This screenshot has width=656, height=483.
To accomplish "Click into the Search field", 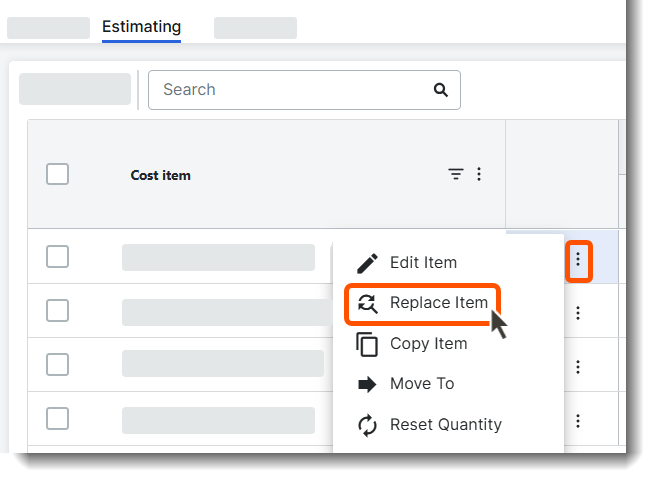I will (304, 90).
